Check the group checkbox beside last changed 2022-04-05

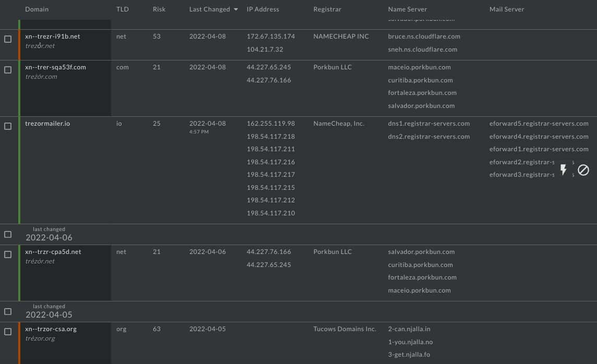click(x=8, y=311)
